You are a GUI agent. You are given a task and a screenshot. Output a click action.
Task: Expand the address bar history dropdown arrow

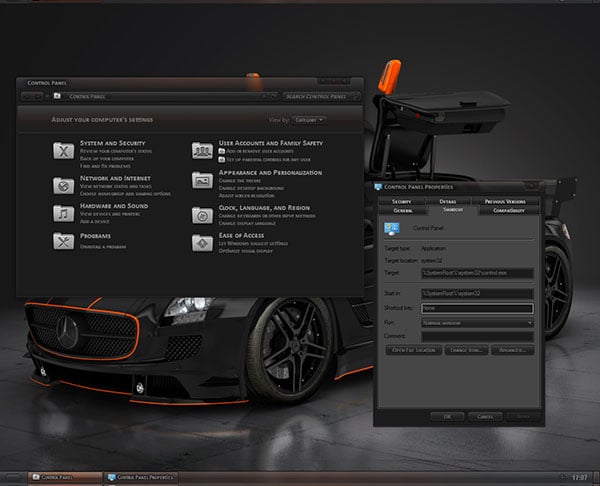click(x=264, y=96)
